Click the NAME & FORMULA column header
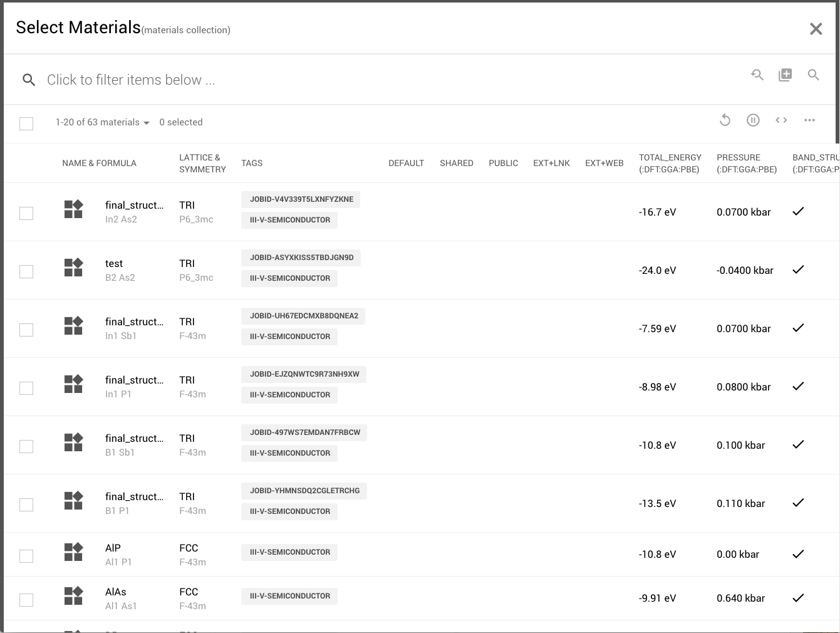This screenshot has height=633, width=840. point(99,164)
